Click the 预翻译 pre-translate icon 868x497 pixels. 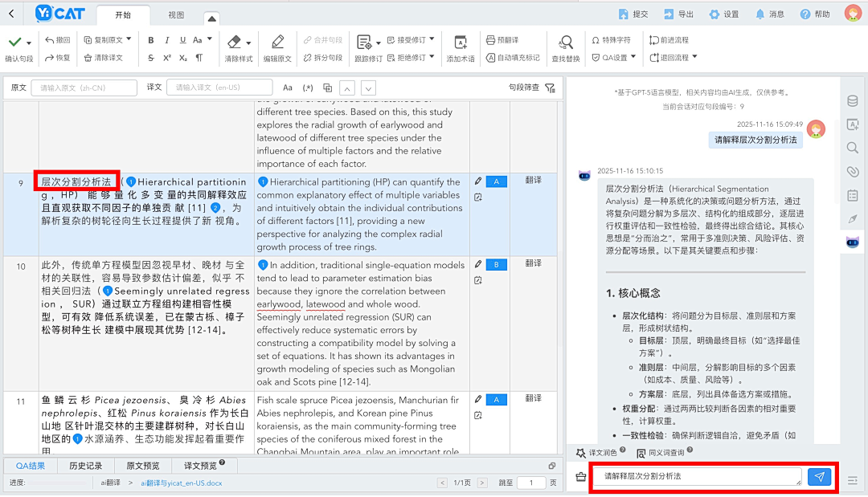click(x=490, y=39)
